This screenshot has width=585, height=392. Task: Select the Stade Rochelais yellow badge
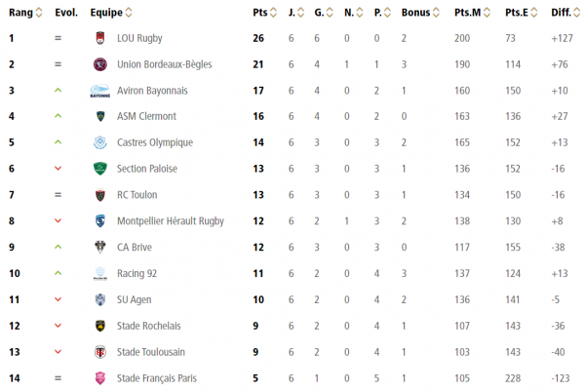(100, 326)
